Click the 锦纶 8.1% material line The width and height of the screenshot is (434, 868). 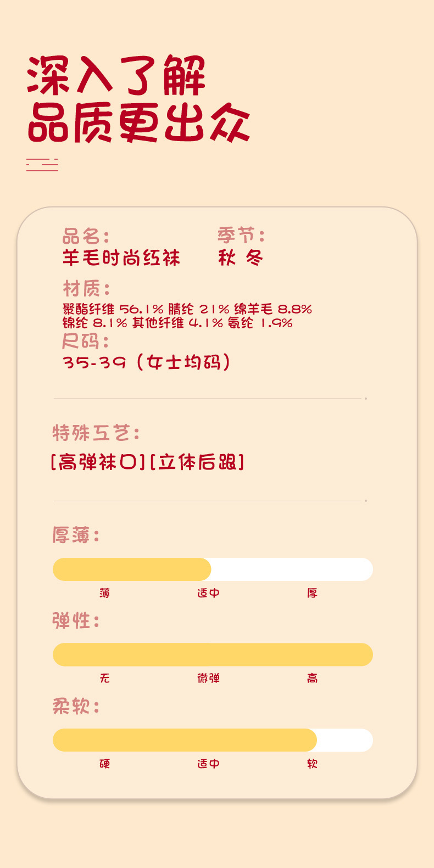pos(177,323)
